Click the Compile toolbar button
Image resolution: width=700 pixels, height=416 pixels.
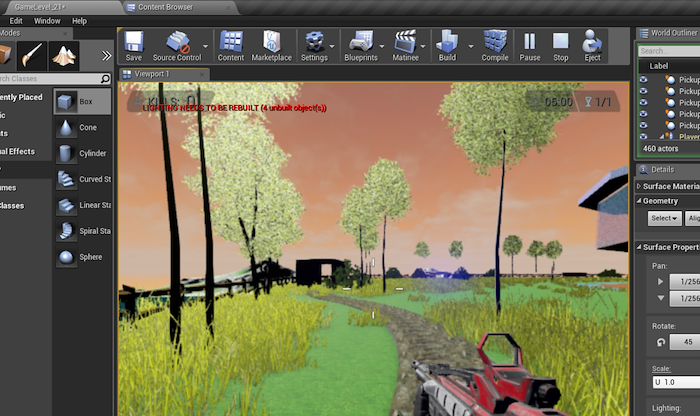(495, 46)
